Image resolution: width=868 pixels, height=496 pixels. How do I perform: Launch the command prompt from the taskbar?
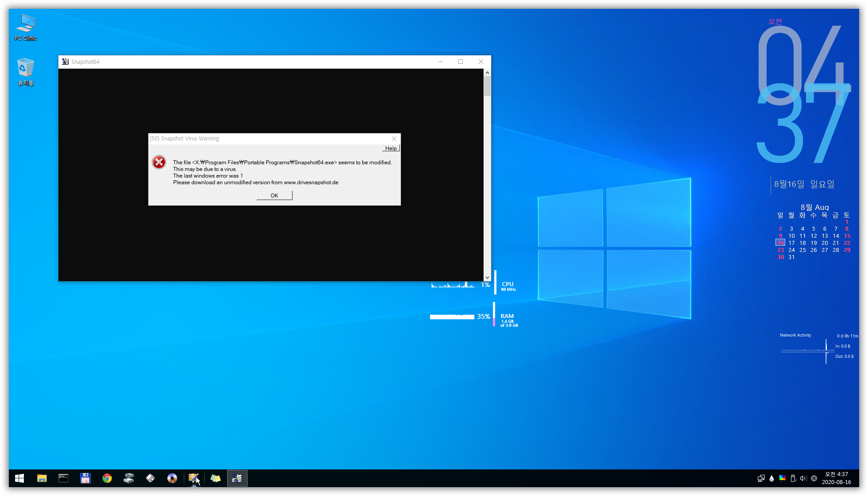pyautogui.click(x=63, y=478)
